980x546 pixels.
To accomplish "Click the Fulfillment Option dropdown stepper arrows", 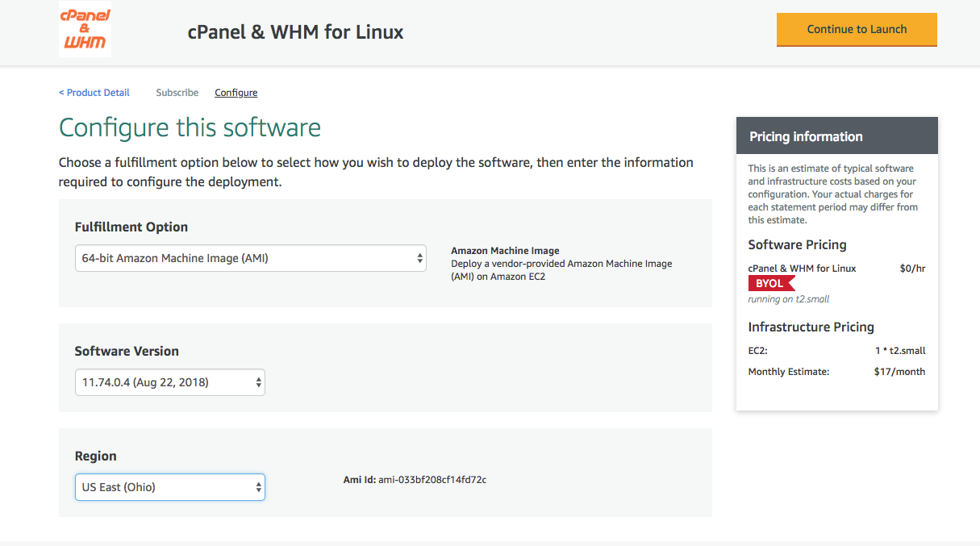I will pos(419,258).
